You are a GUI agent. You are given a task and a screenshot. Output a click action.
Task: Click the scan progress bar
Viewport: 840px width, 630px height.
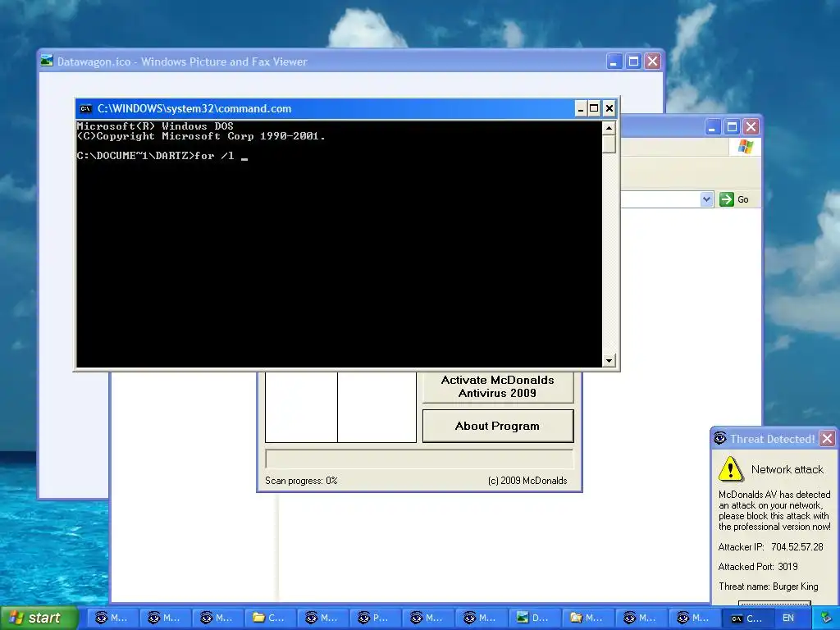(419, 459)
